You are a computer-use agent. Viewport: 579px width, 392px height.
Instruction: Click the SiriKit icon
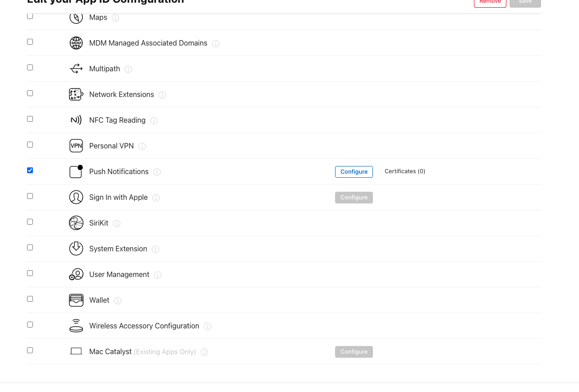[76, 223]
